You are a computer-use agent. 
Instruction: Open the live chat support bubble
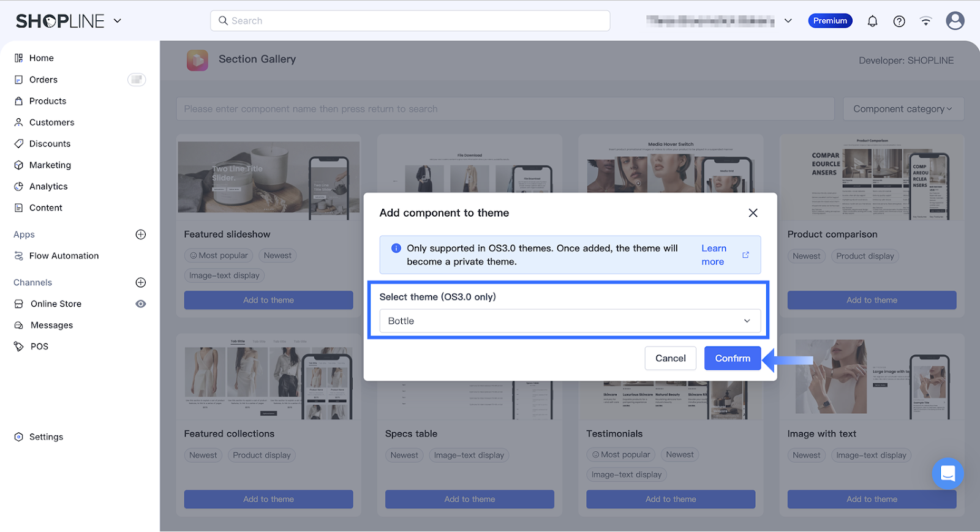tap(948, 473)
